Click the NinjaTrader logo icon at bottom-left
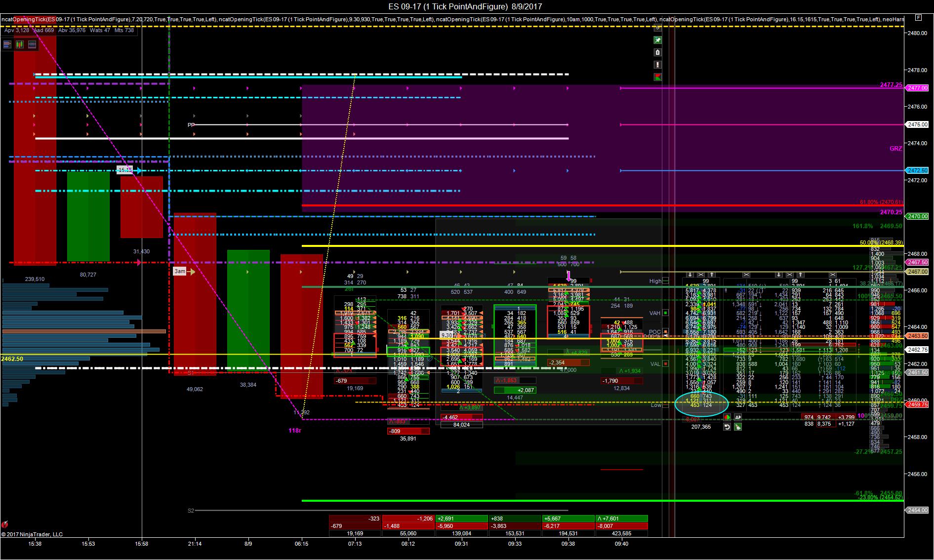The image size is (934, 560). (x=5, y=524)
